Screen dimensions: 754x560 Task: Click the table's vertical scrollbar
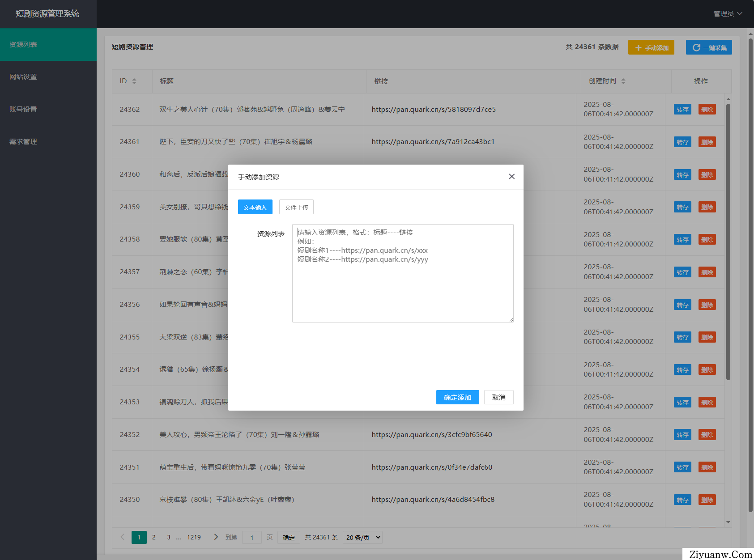click(x=728, y=242)
